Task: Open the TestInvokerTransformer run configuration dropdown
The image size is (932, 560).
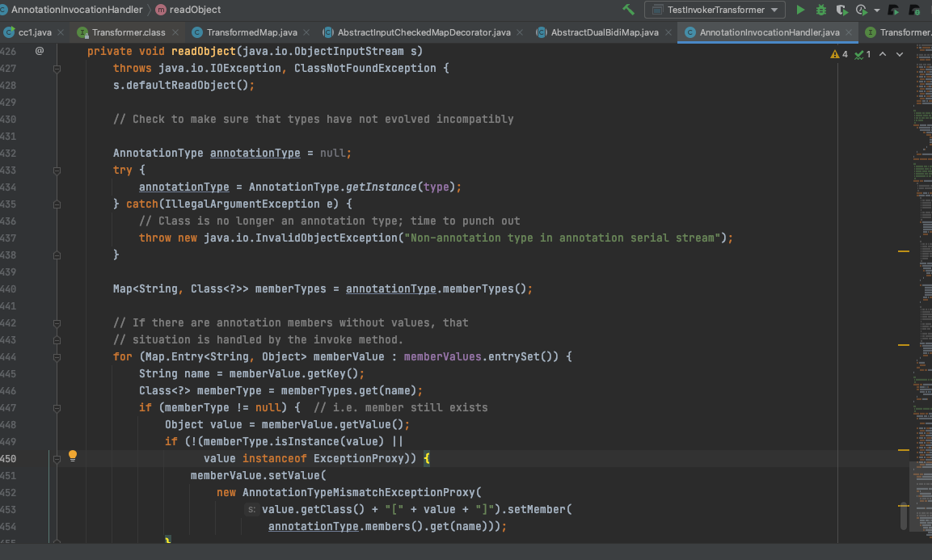Action: point(715,10)
